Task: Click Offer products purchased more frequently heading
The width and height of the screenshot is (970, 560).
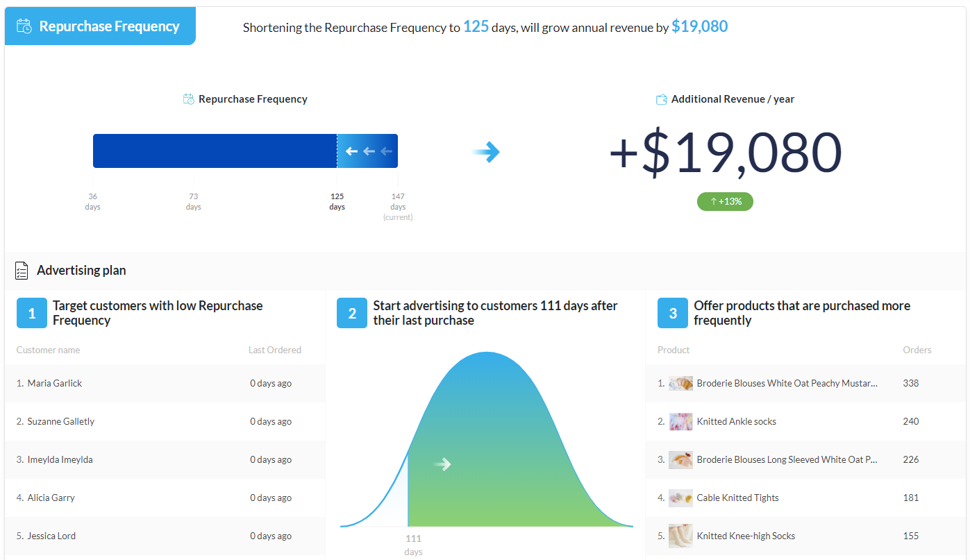Action: pos(802,313)
